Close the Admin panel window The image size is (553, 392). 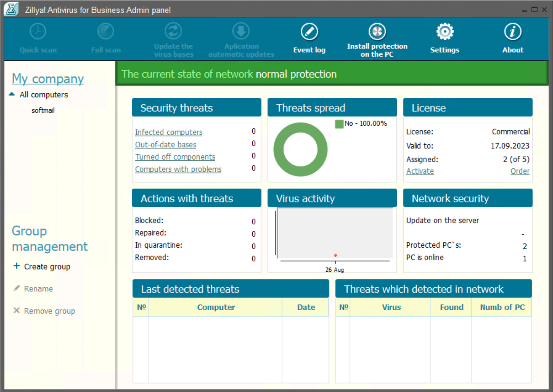[x=544, y=9]
